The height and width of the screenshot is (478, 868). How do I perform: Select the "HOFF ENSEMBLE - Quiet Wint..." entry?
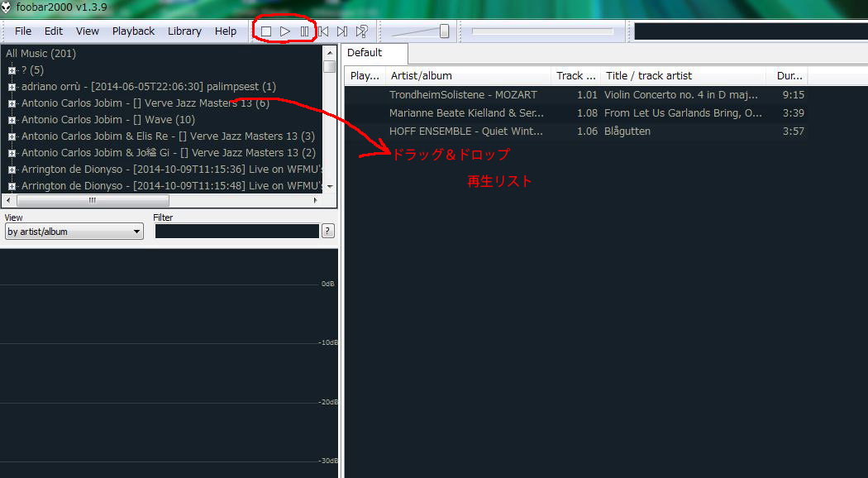pyautogui.click(x=466, y=131)
